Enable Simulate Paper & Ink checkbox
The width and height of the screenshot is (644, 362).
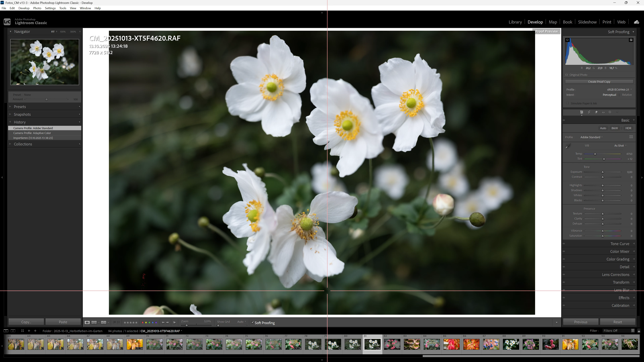pyautogui.click(x=567, y=103)
